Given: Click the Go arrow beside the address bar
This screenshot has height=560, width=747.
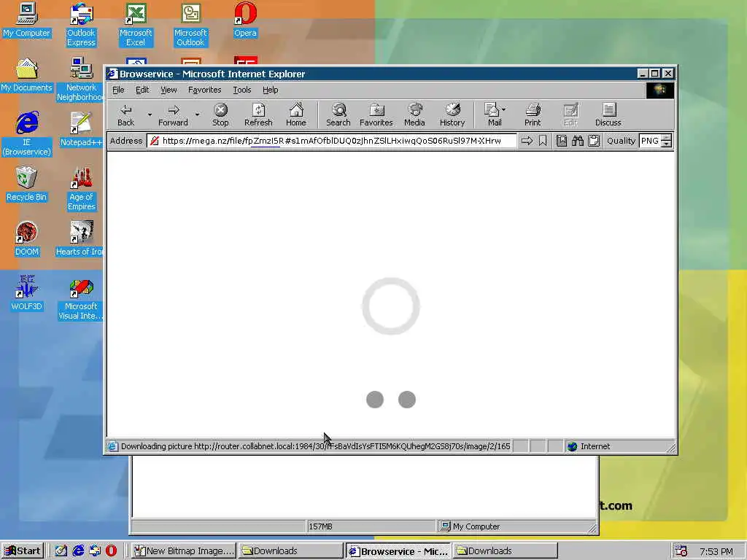Looking at the screenshot, I should 527,141.
